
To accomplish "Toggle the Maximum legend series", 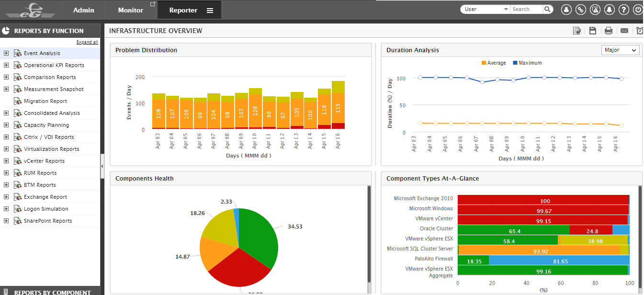I will point(527,63).
